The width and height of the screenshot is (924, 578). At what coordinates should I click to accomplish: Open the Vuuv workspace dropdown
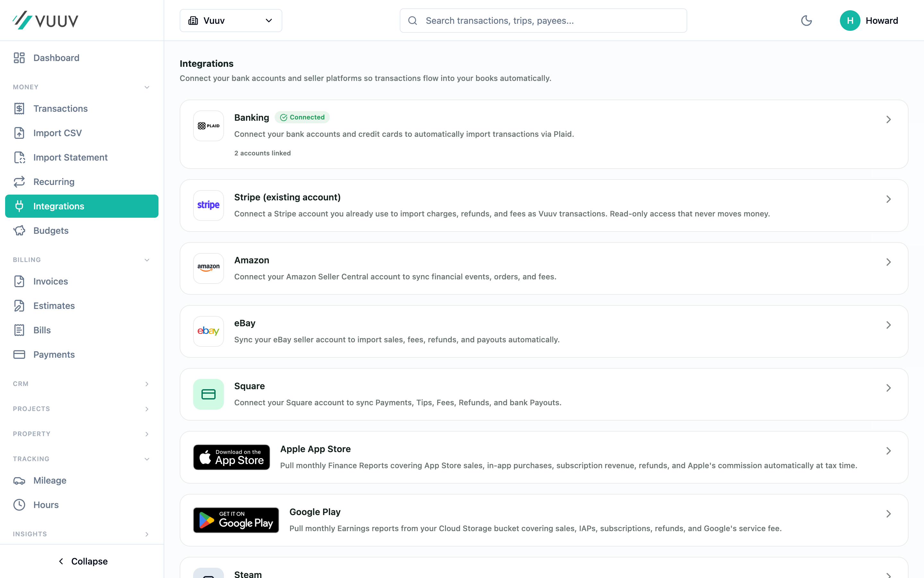click(x=231, y=21)
